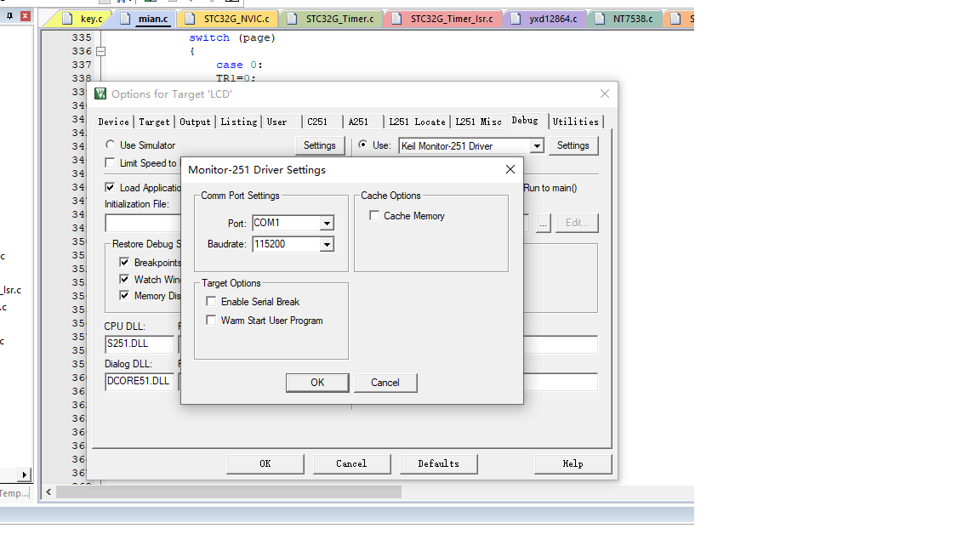Tick the Cache Memory checkbox
Screen dimensions: 980x551
(374, 215)
